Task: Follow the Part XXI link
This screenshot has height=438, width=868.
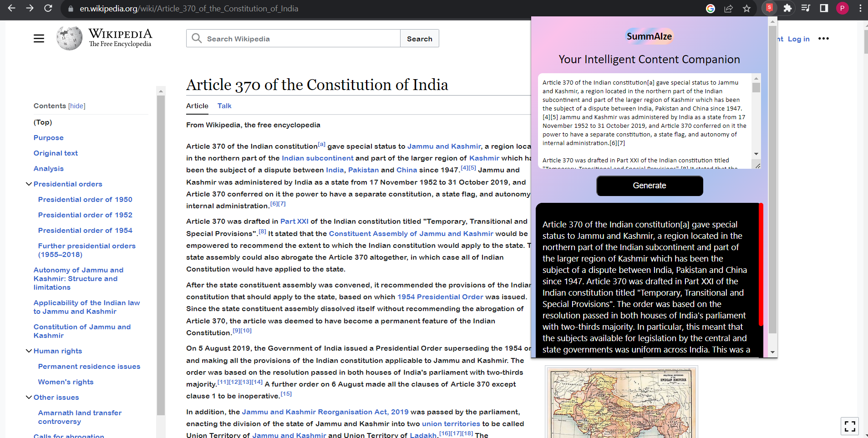Action: pyautogui.click(x=294, y=222)
